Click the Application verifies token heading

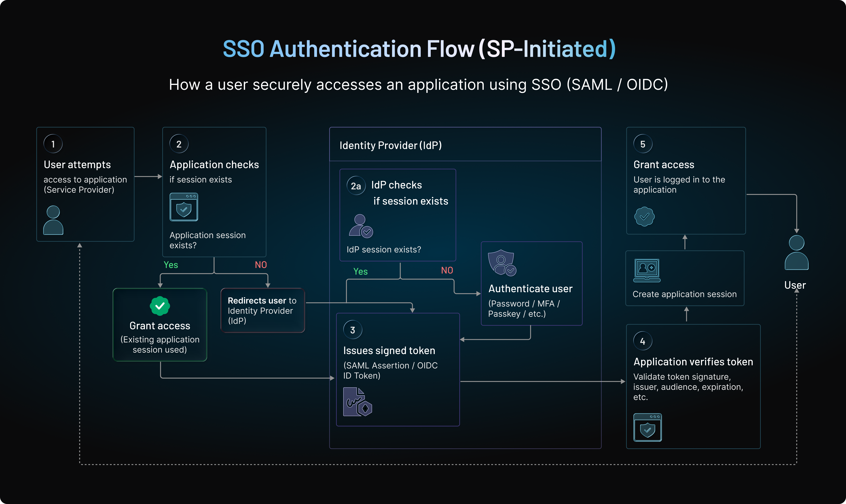point(693,362)
